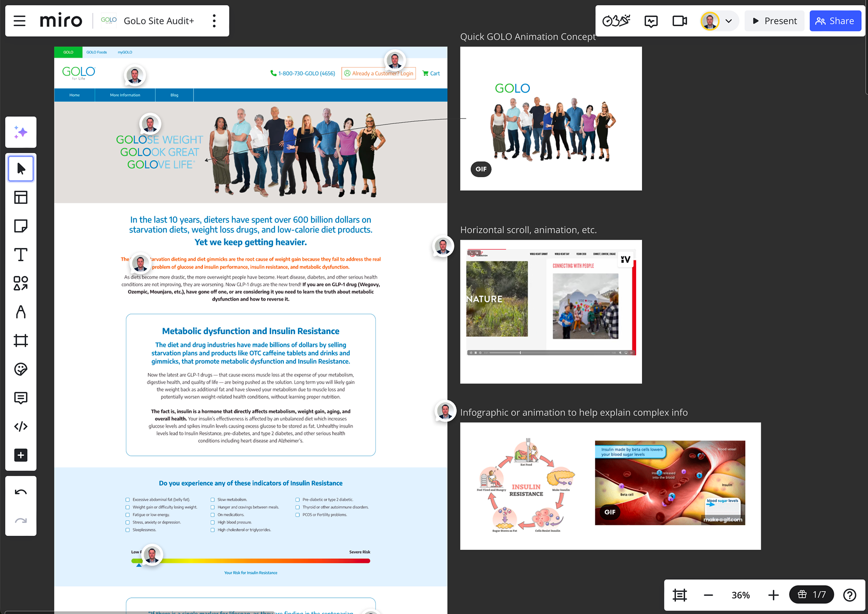Click 'More Information' nav tab
This screenshot has width=868, height=614.
(x=125, y=95)
